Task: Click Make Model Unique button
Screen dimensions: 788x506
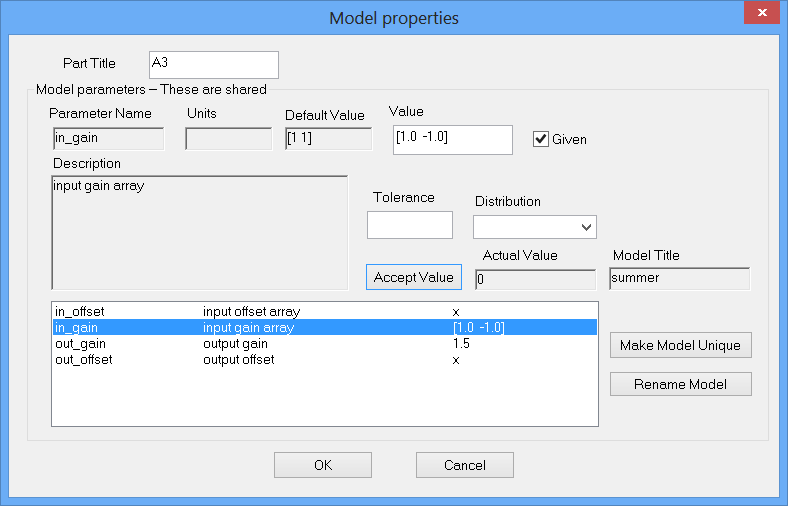Action: pos(680,345)
